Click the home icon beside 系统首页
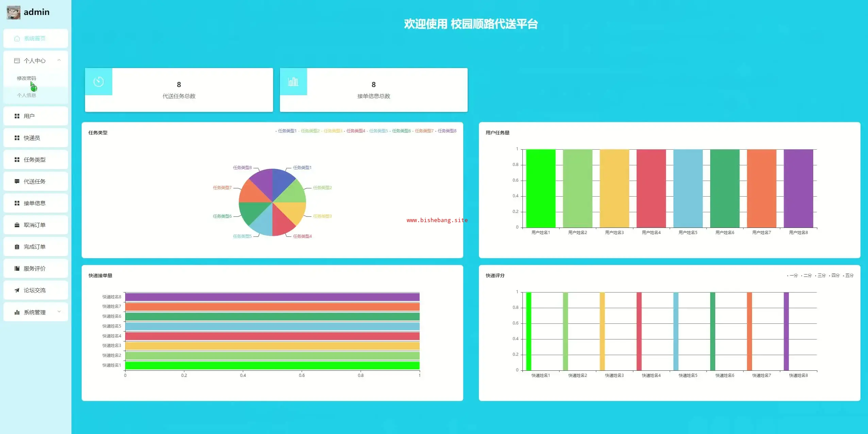 point(17,39)
